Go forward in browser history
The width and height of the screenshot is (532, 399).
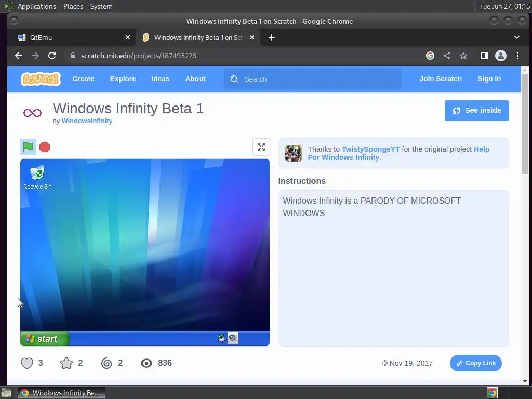(x=35, y=56)
